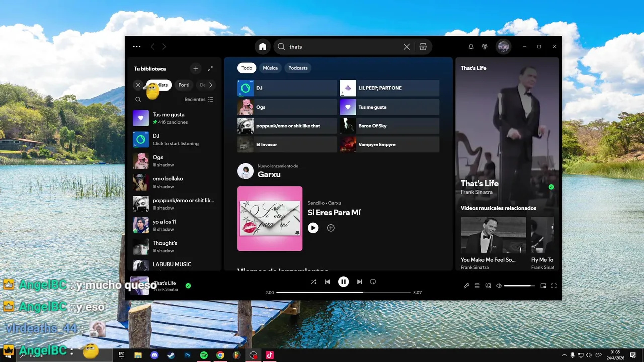Add Si Eres Para Mí to library

(x=331, y=228)
